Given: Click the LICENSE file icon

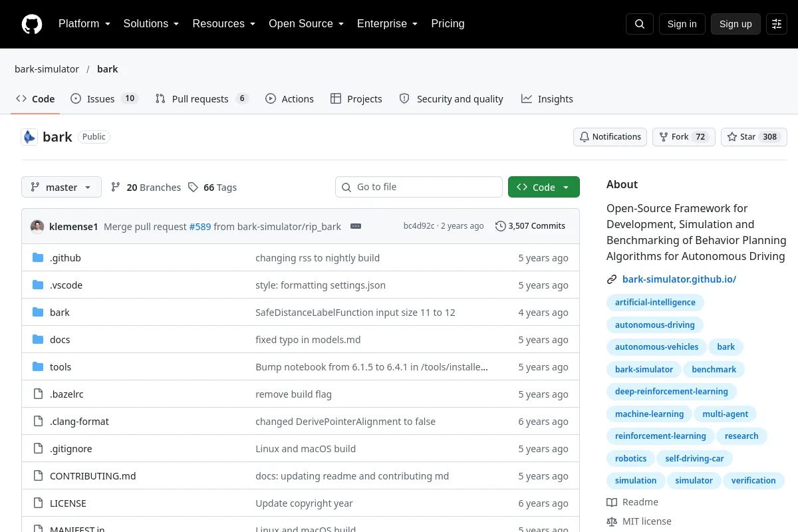Looking at the screenshot, I should tap(38, 503).
